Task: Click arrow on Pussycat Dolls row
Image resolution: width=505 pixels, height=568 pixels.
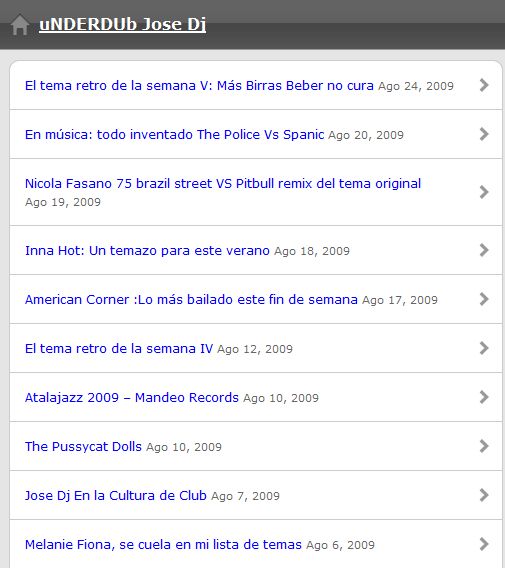Action: (x=484, y=446)
